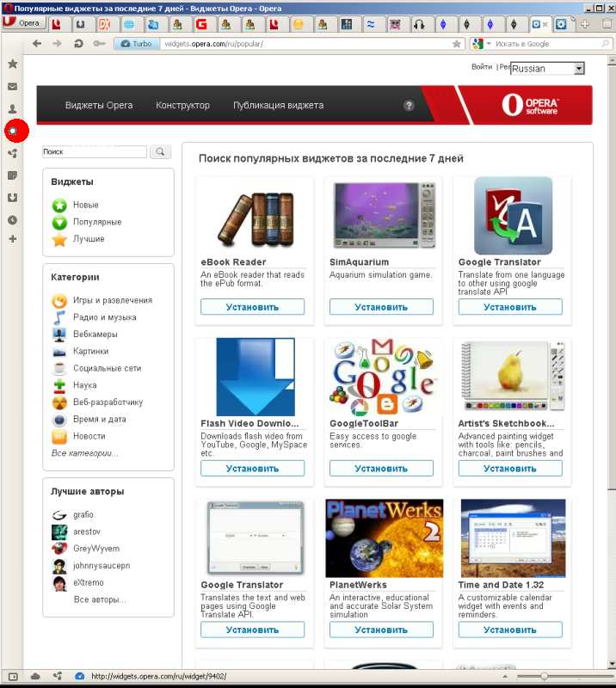The height and width of the screenshot is (688, 616).
Task: Open the Contacts panel in sidebar
Action: click(13, 108)
